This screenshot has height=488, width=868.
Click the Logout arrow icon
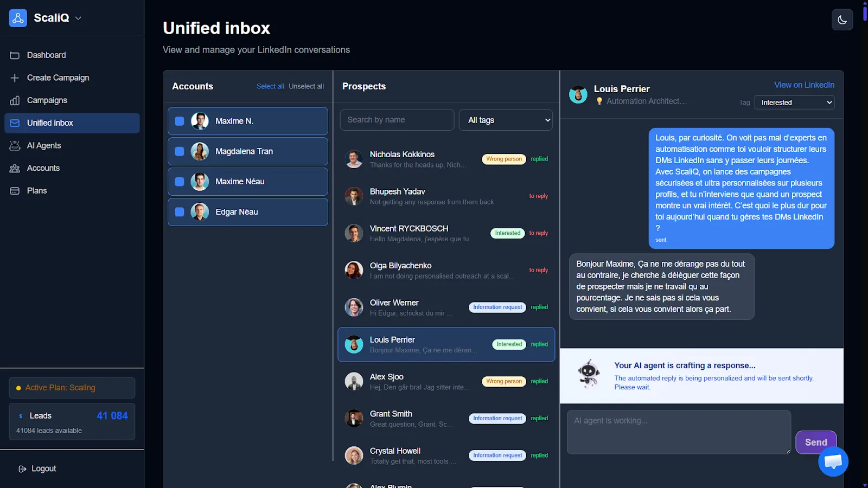point(22,469)
